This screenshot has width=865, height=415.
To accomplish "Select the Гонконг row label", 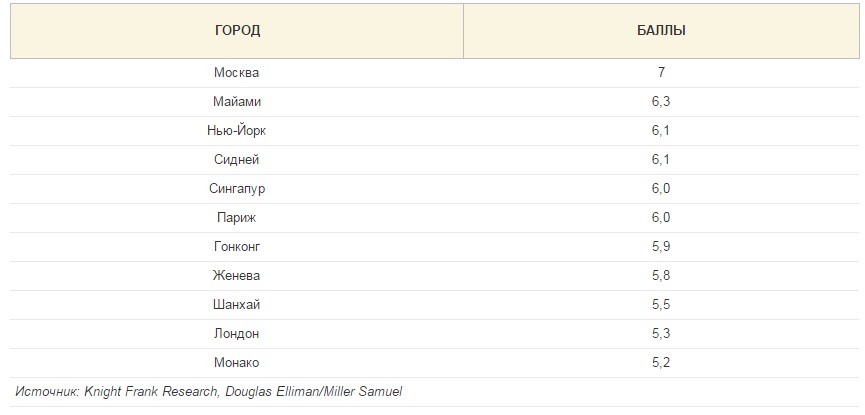I will pyautogui.click(x=237, y=247).
